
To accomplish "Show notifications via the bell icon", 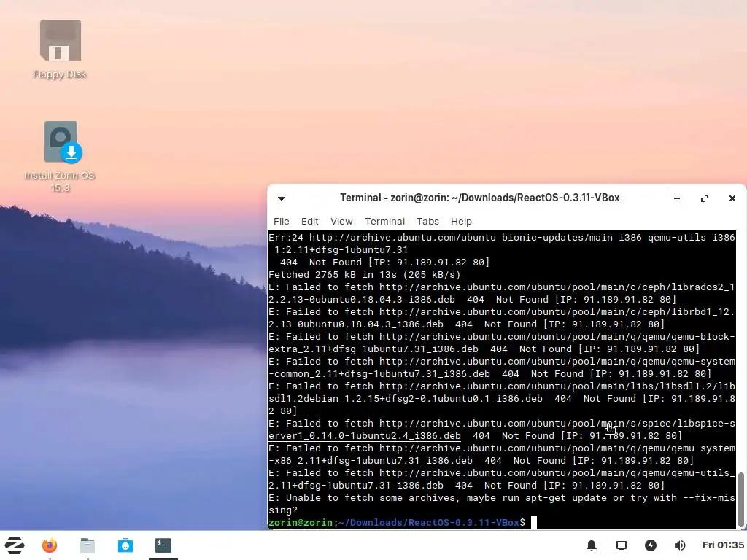I will coord(592,545).
